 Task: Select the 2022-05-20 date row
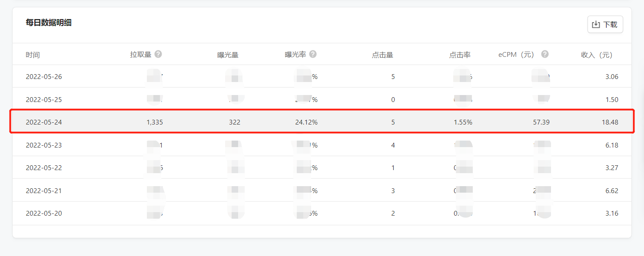point(44,213)
